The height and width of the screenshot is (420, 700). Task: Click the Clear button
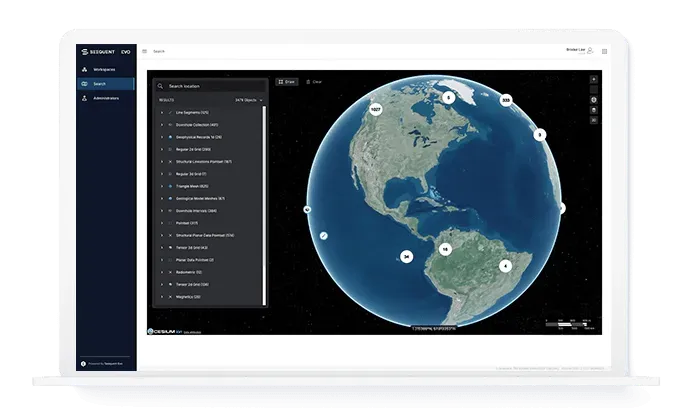[314, 81]
